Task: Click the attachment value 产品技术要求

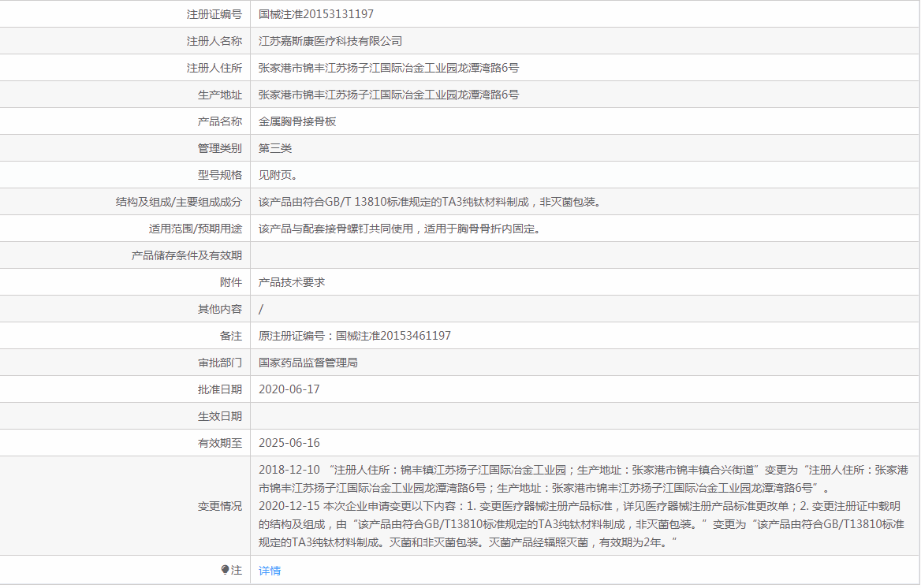Action: (292, 282)
